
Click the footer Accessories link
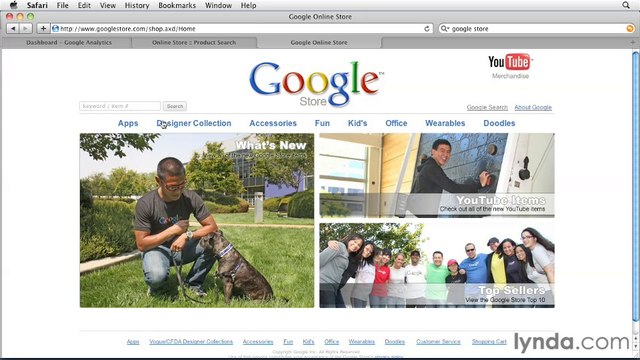tap(258, 342)
